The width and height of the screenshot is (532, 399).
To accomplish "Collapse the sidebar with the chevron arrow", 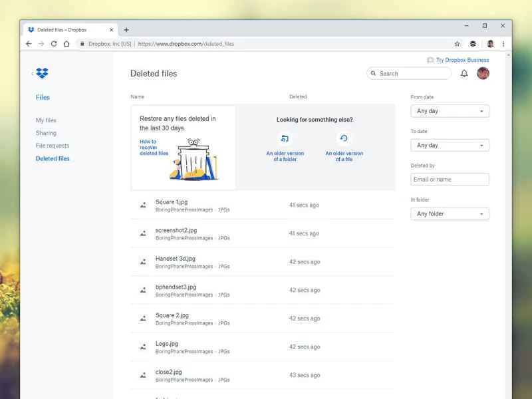I will (33, 74).
